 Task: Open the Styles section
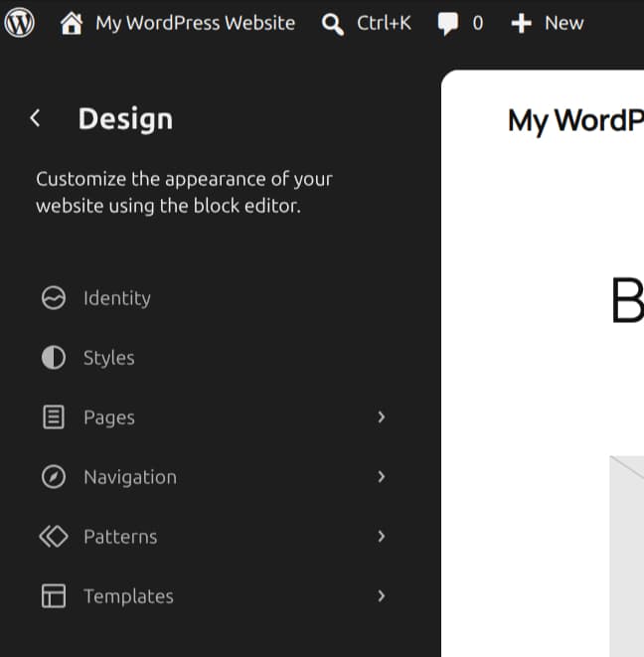pyautogui.click(x=109, y=358)
